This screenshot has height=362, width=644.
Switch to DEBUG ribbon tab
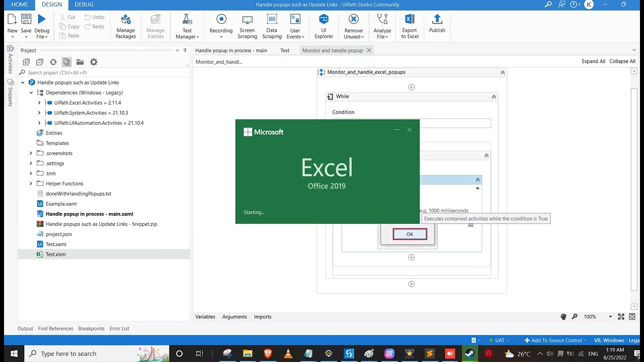(84, 5)
